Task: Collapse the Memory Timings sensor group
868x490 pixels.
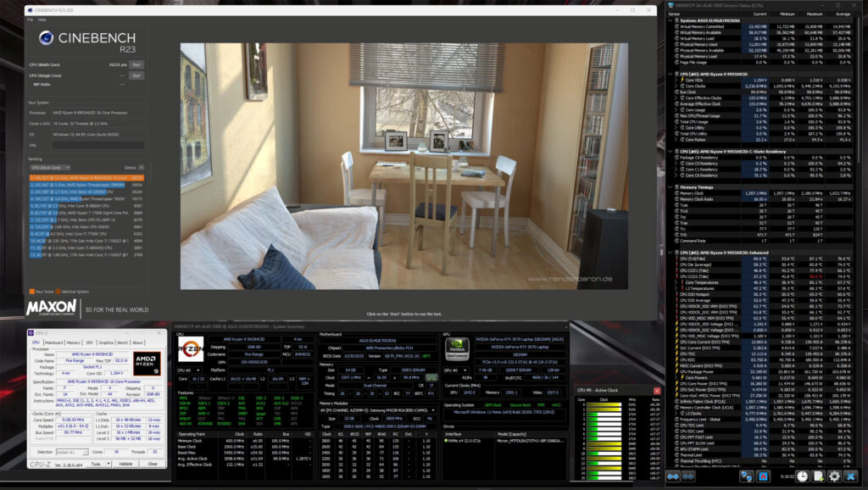Action: click(671, 186)
